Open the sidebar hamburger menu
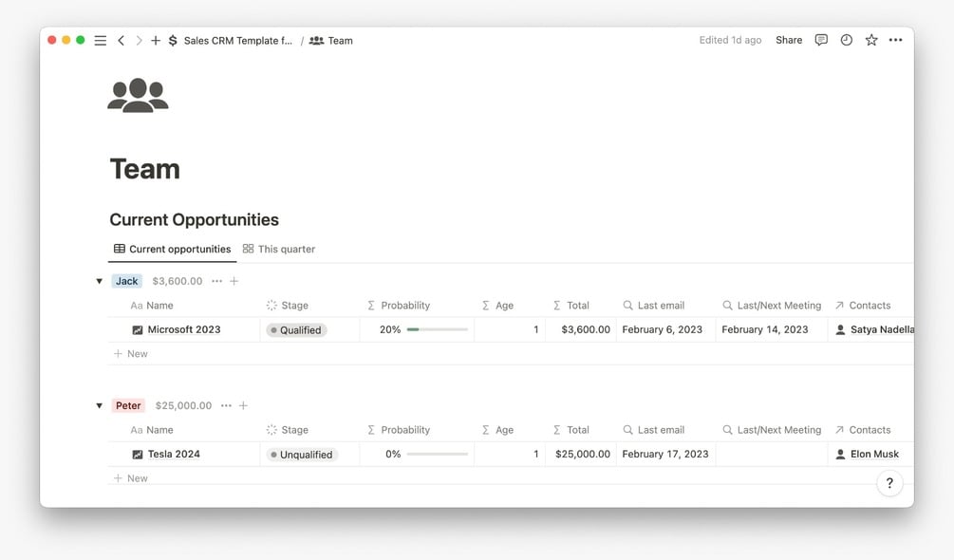Viewport: 954px width, 560px height. [x=101, y=41]
